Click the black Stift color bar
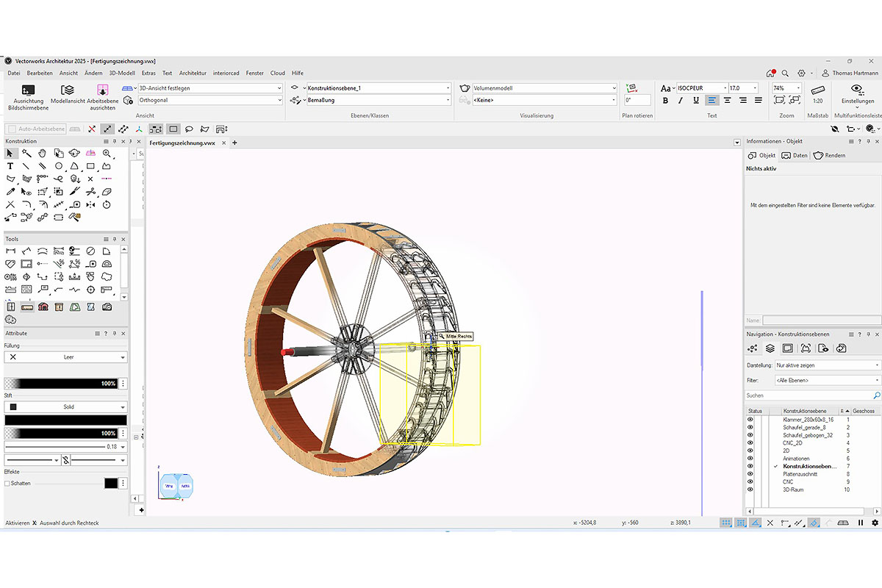 coord(65,420)
